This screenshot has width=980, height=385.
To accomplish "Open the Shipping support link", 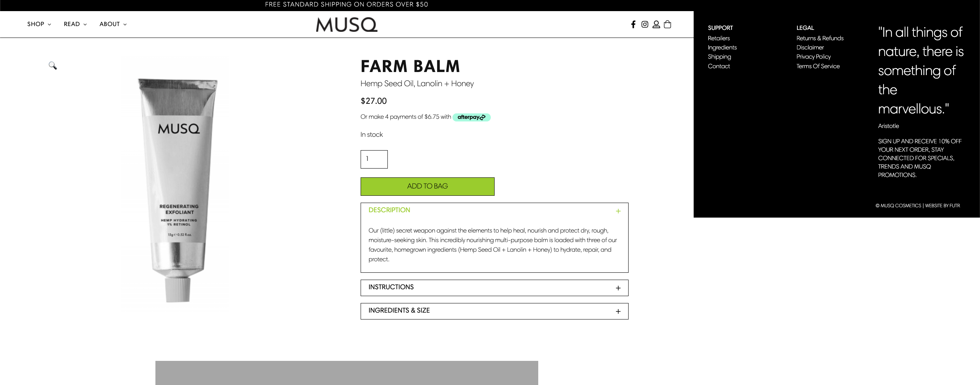I will tap(719, 57).
